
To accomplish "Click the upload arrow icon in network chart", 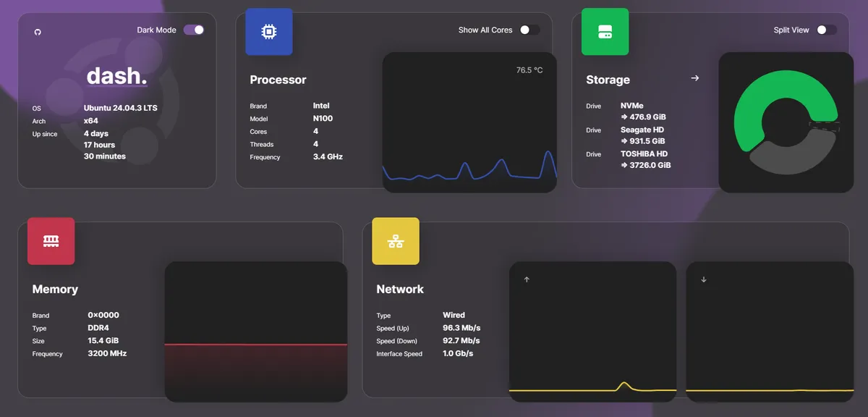I will point(527,279).
